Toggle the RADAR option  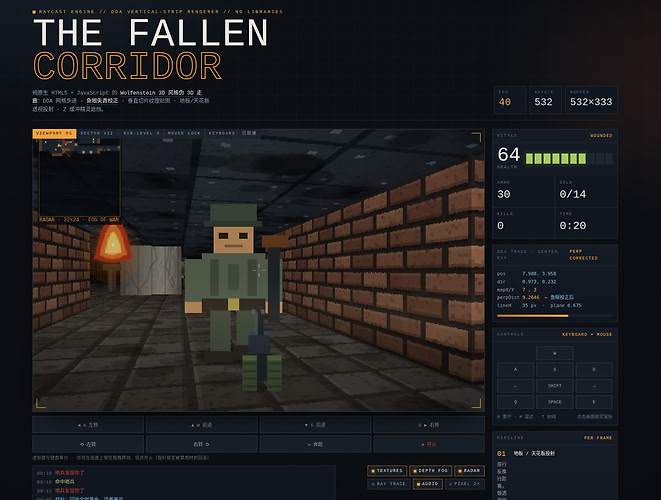(x=469, y=470)
